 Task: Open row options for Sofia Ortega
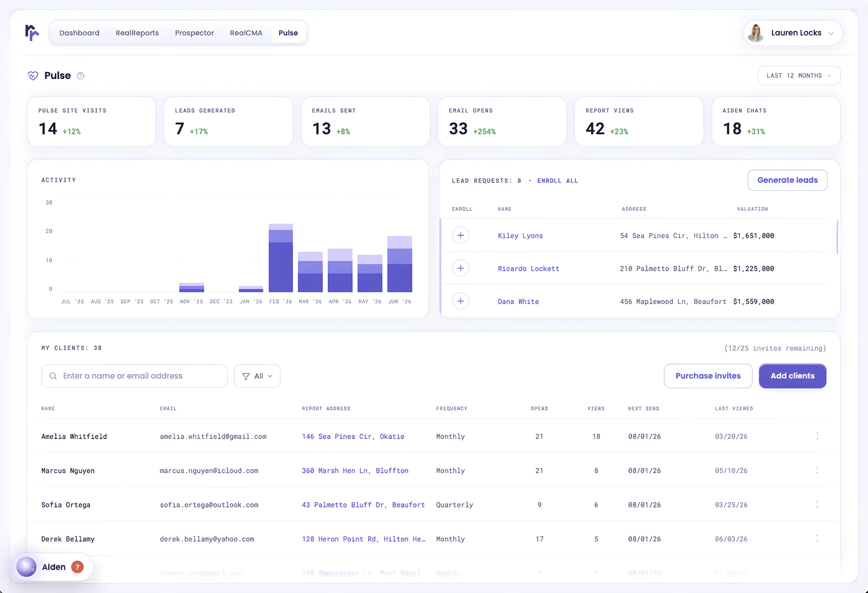pyautogui.click(x=817, y=504)
